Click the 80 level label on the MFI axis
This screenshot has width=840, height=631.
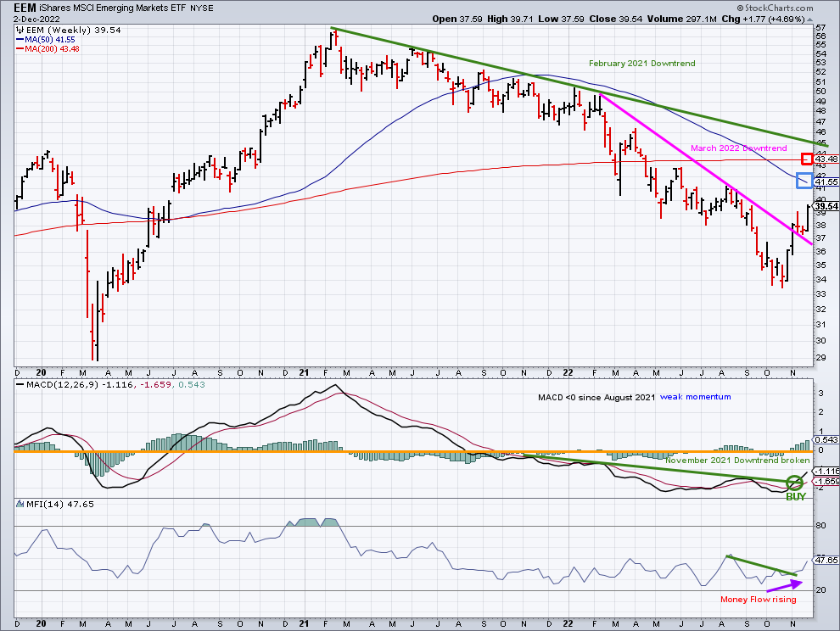[820, 526]
